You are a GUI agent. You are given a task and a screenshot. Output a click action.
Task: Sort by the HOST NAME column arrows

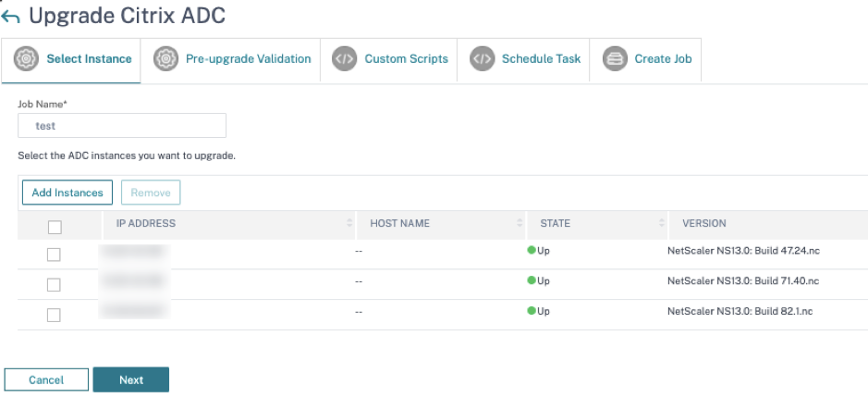520,223
